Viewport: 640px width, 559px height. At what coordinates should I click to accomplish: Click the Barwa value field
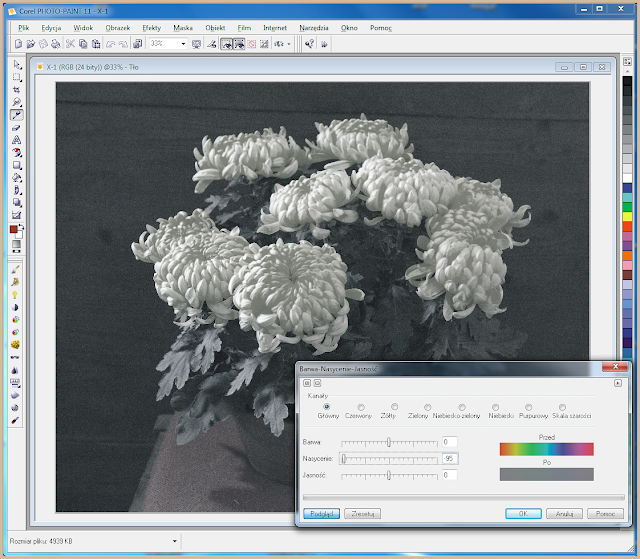449,442
